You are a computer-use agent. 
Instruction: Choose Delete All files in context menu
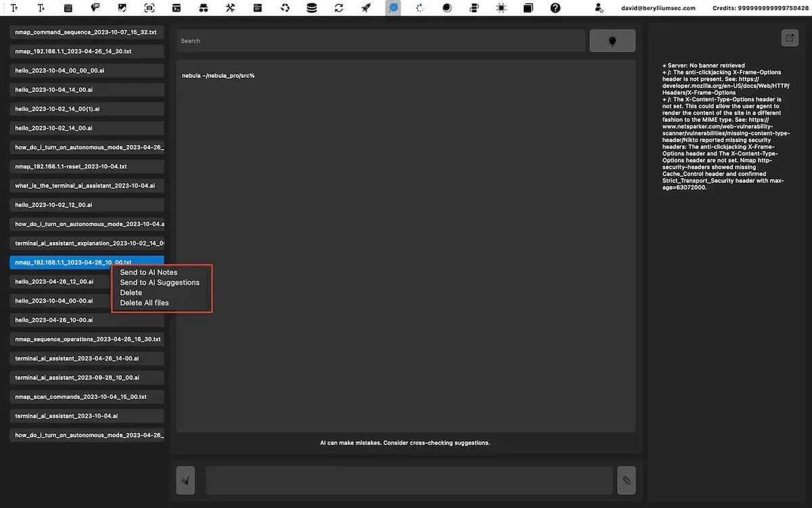[x=144, y=303]
